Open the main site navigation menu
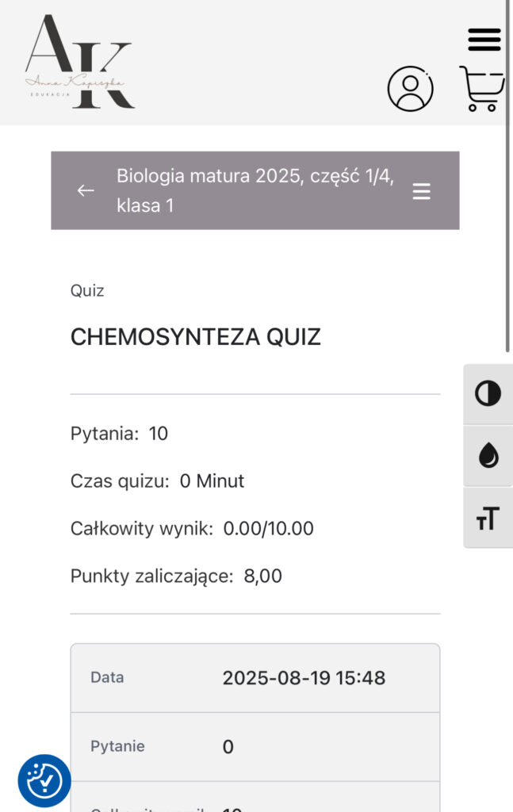 (x=484, y=38)
